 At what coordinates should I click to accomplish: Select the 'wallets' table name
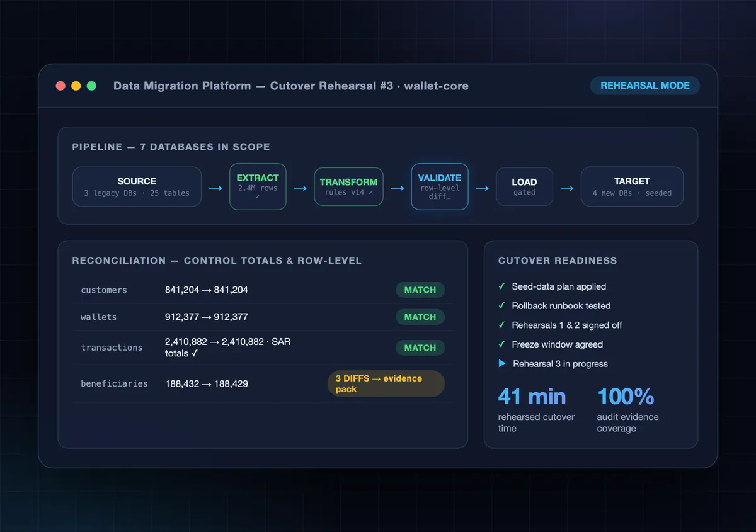coord(99,317)
